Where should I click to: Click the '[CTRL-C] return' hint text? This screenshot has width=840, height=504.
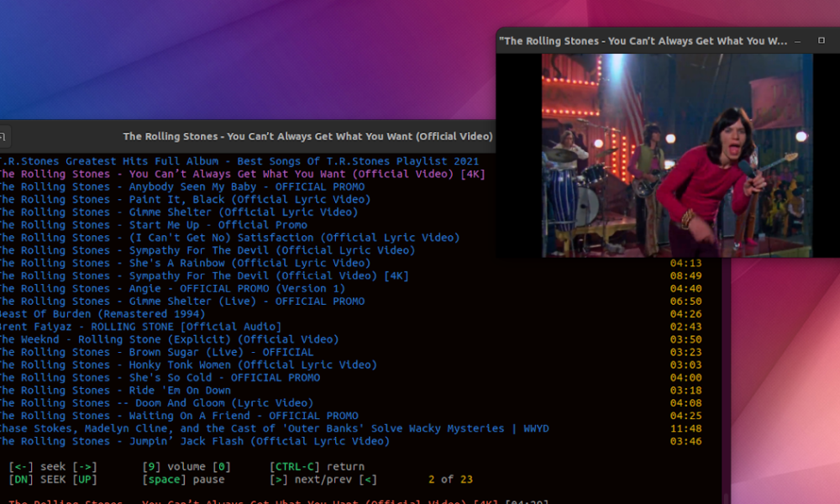pyautogui.click(x=318, y=466)
